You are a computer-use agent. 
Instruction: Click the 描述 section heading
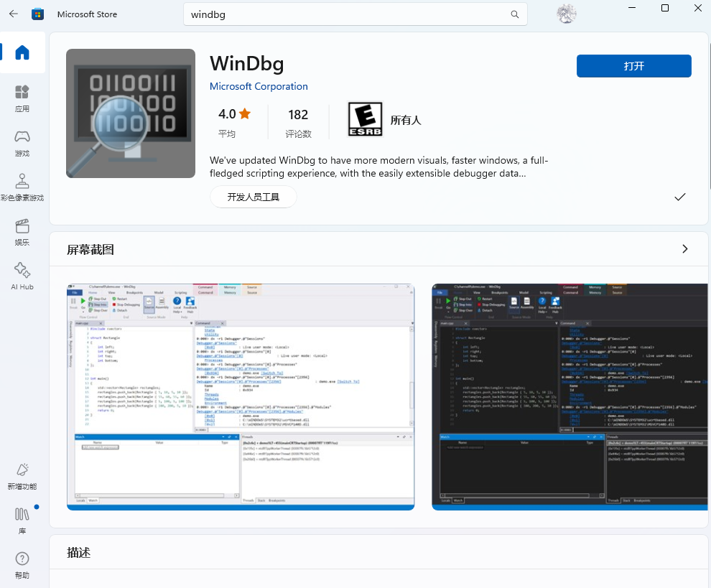(x=78, y=553)
